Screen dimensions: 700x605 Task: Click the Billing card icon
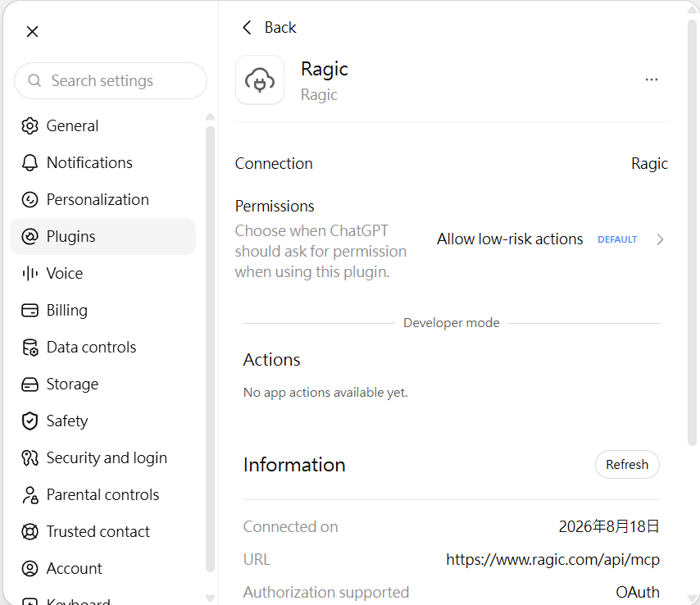30,310
